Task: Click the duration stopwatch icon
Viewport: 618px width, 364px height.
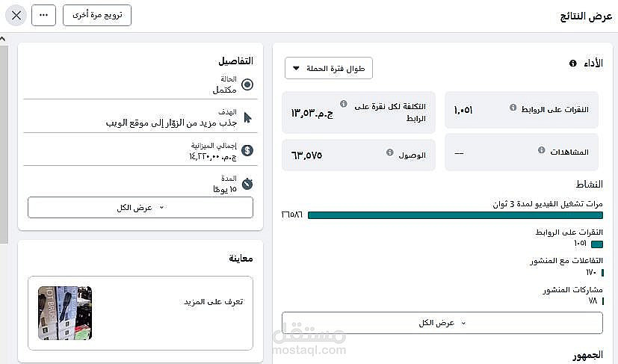Action: (x=247, y=183)
